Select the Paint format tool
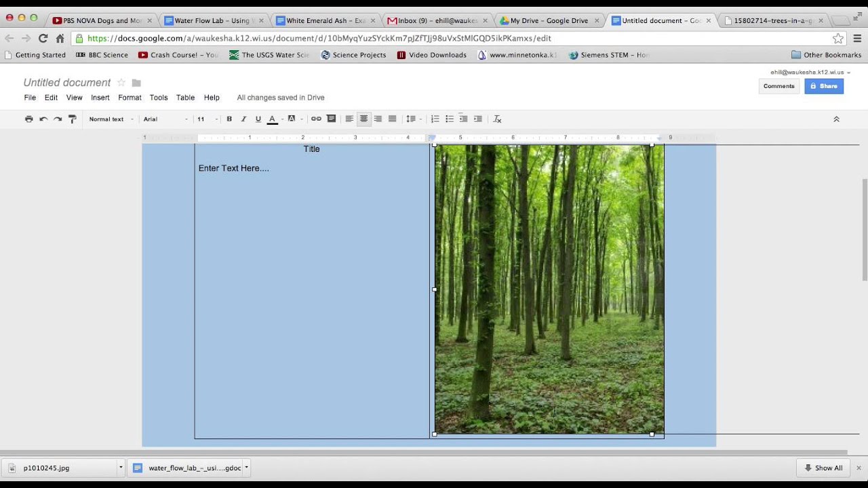The image size is (868, 488). pyautogui.click(x=73, y=119)
